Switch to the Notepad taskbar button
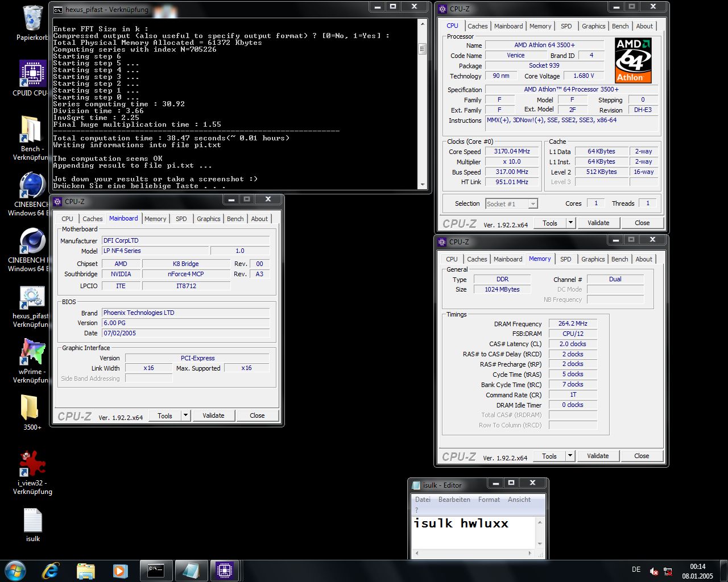The width and height of the screenshot is (728, 582). pyautogui.click(x=191, y=570)
